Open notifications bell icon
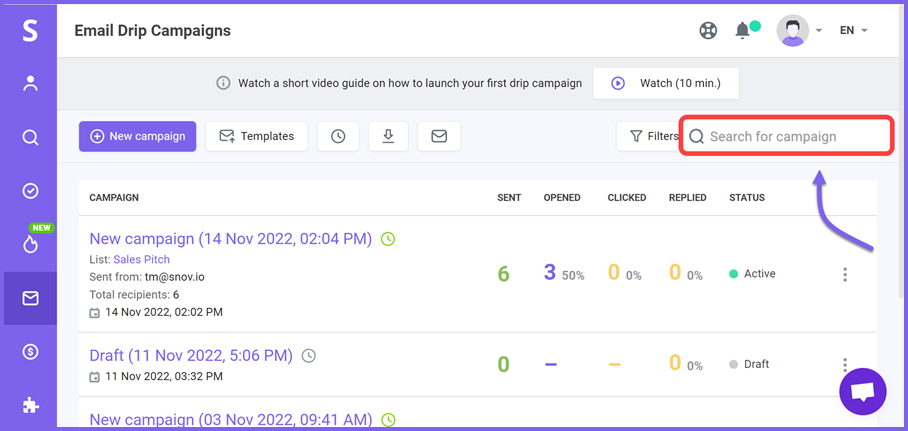 point(742,30)
